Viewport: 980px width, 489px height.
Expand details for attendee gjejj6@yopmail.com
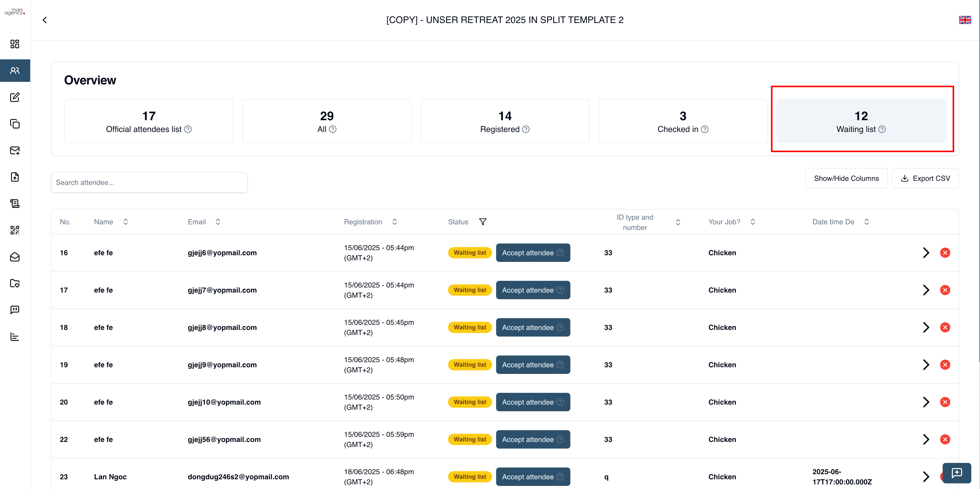click(x=926, y=252)
